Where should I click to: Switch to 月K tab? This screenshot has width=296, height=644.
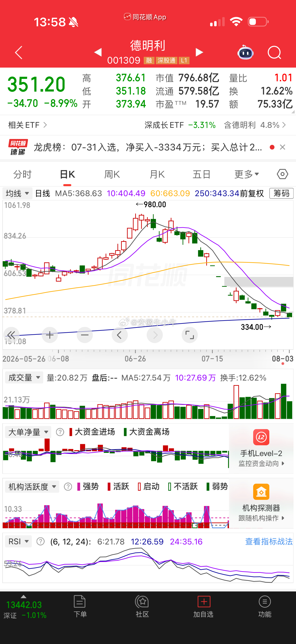click(157, 174)
